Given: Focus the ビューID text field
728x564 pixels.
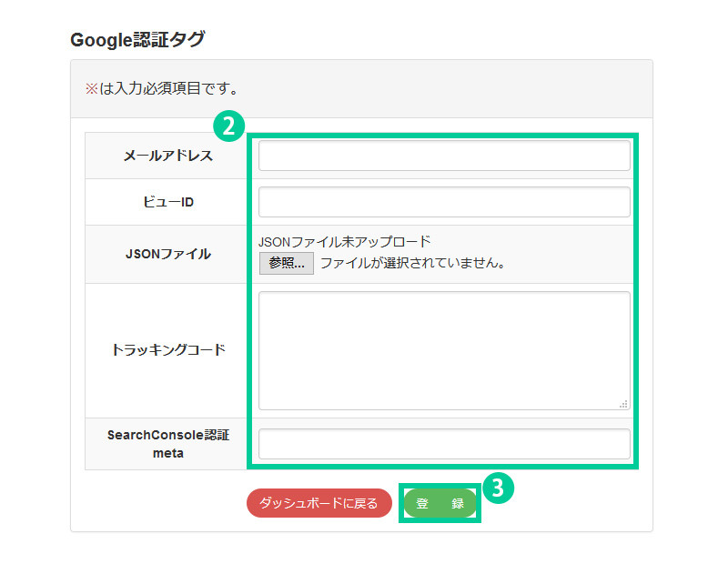Looking at the screenshot, I should pos(444,202).
